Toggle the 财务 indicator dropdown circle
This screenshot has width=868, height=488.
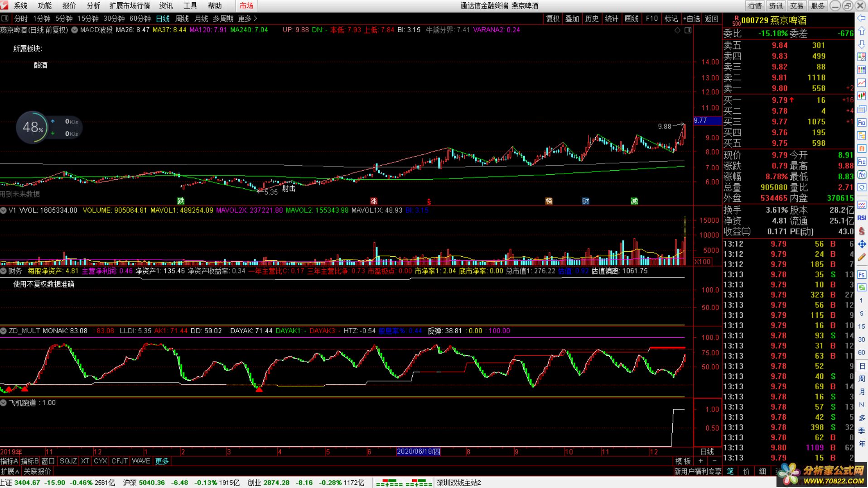tap(4, 271)
